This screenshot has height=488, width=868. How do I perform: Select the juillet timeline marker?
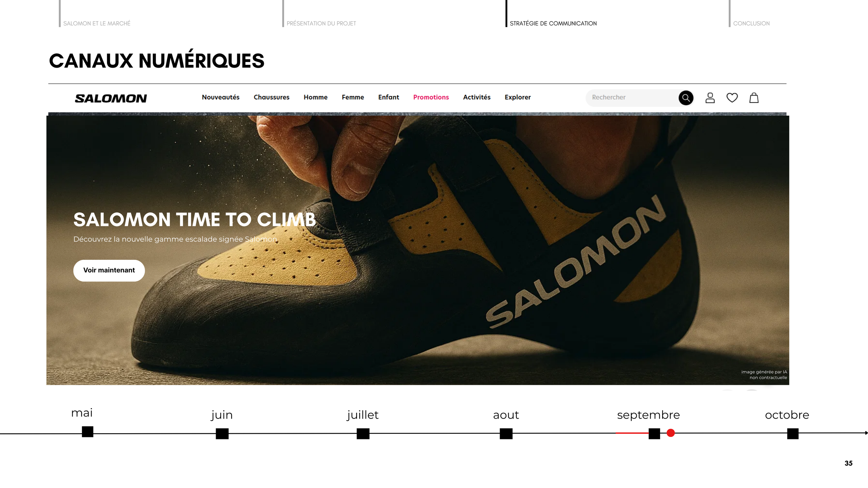click(363, 434)
